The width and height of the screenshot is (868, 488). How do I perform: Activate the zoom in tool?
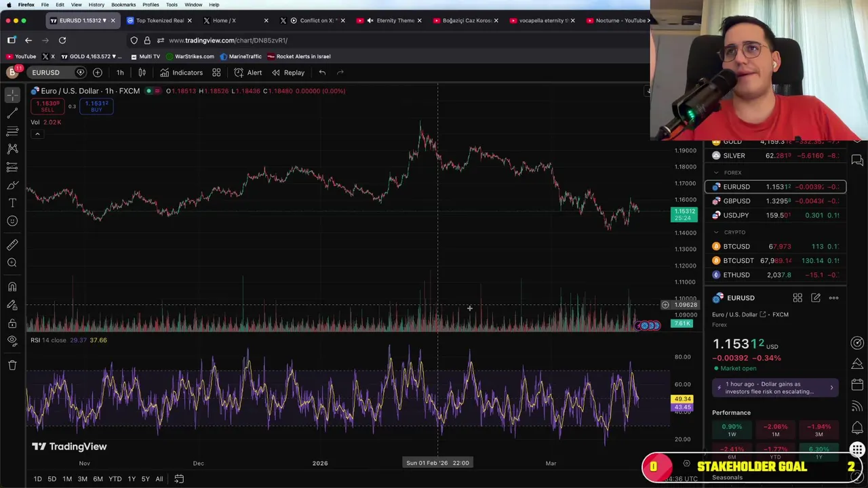[12, 263]
